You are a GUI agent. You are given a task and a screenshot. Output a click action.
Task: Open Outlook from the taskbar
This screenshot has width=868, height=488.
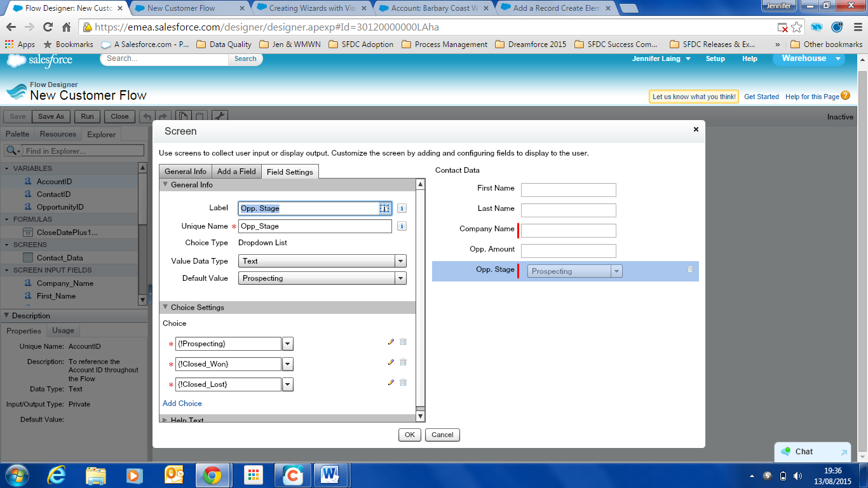[x=173, y=475]
